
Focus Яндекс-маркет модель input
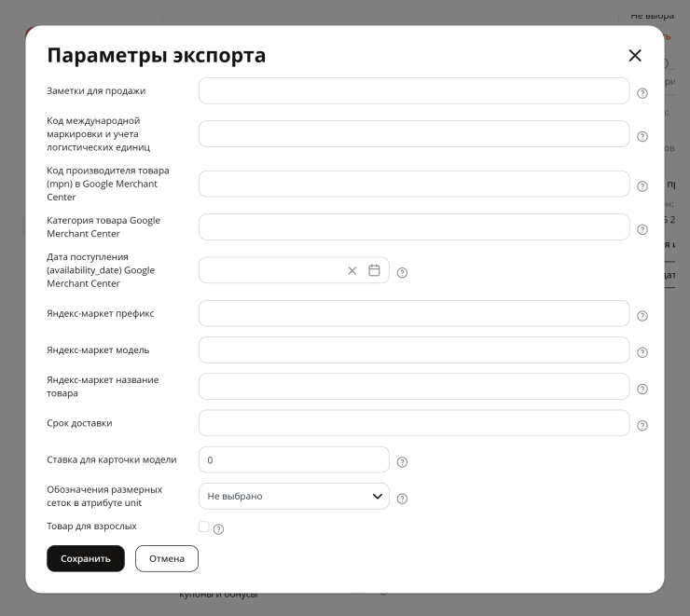point(414,350)
